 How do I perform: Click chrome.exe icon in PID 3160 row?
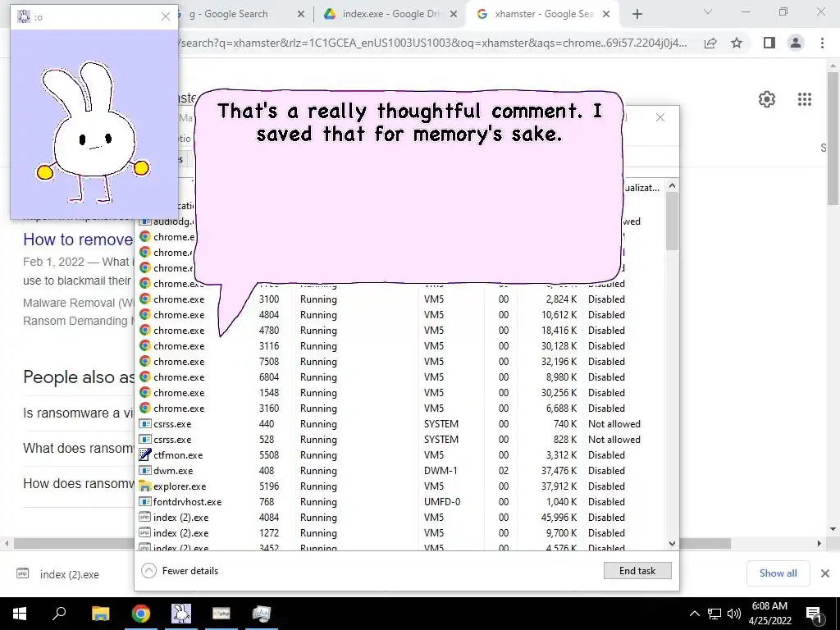coord(144,409)
